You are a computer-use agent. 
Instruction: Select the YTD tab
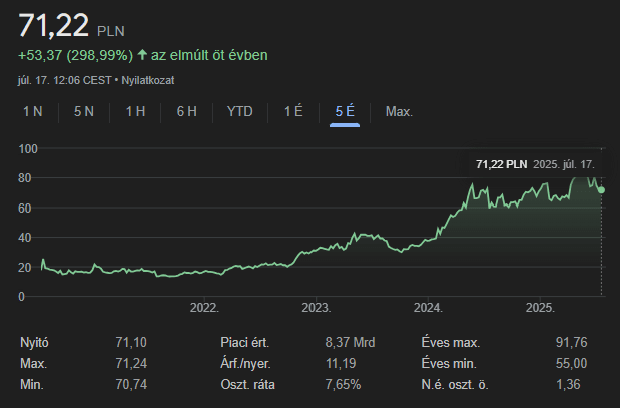coord(240,111)
